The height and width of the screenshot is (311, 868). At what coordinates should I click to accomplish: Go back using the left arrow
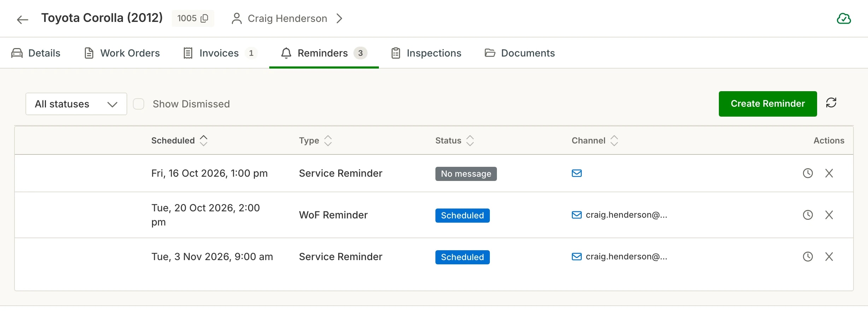22,19
